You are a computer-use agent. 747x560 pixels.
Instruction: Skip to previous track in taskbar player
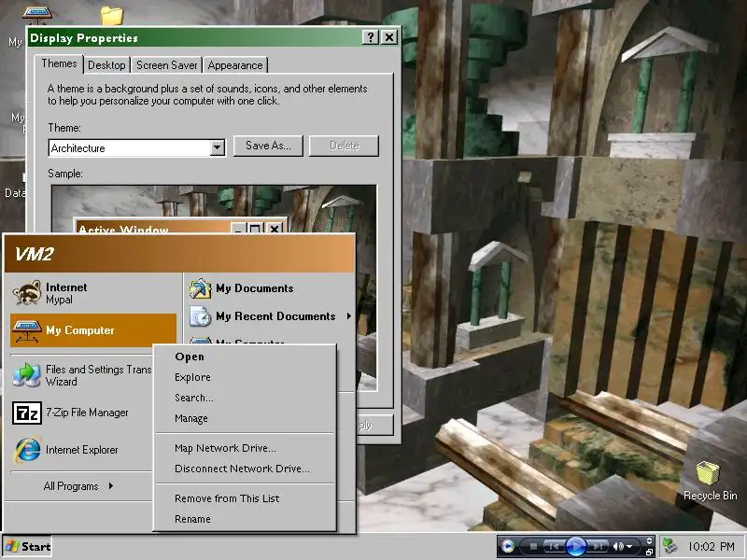(553, 547)
